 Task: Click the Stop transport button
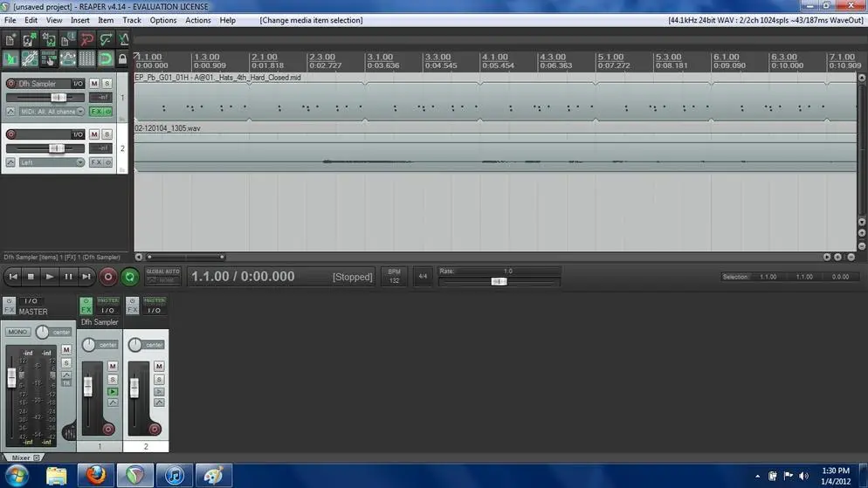click(31, 277)
